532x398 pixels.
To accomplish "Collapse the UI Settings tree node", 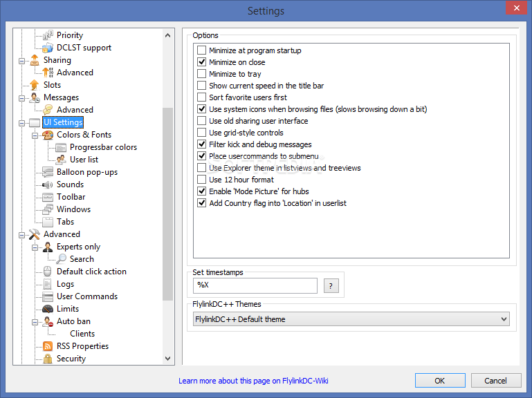I will tap(21, 123).
